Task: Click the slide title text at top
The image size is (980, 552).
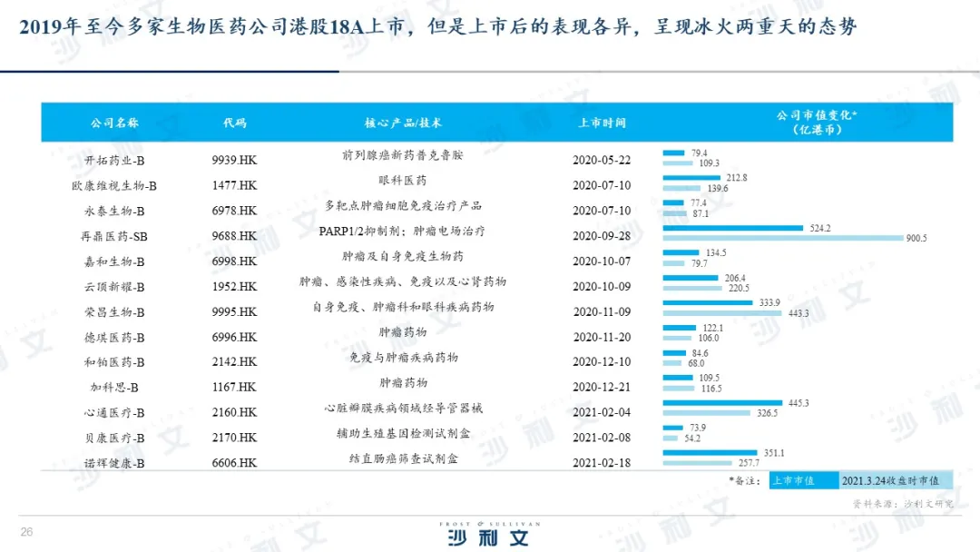Action: point(437,28)
